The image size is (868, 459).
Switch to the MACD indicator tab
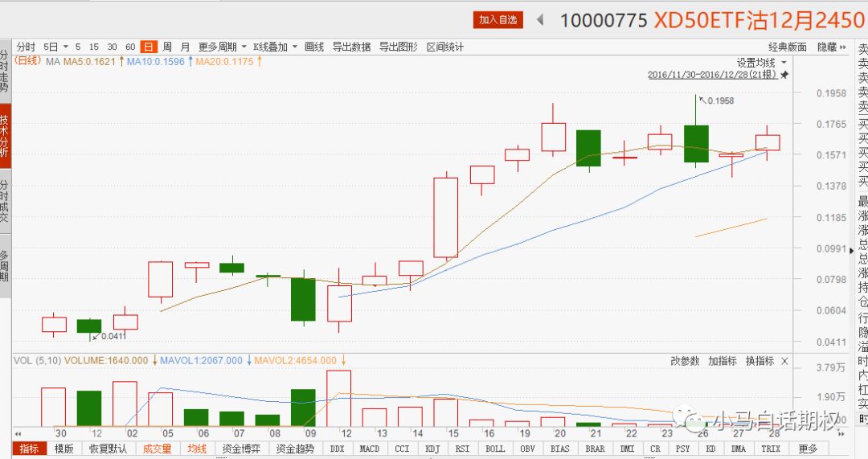tap(369, 449)
